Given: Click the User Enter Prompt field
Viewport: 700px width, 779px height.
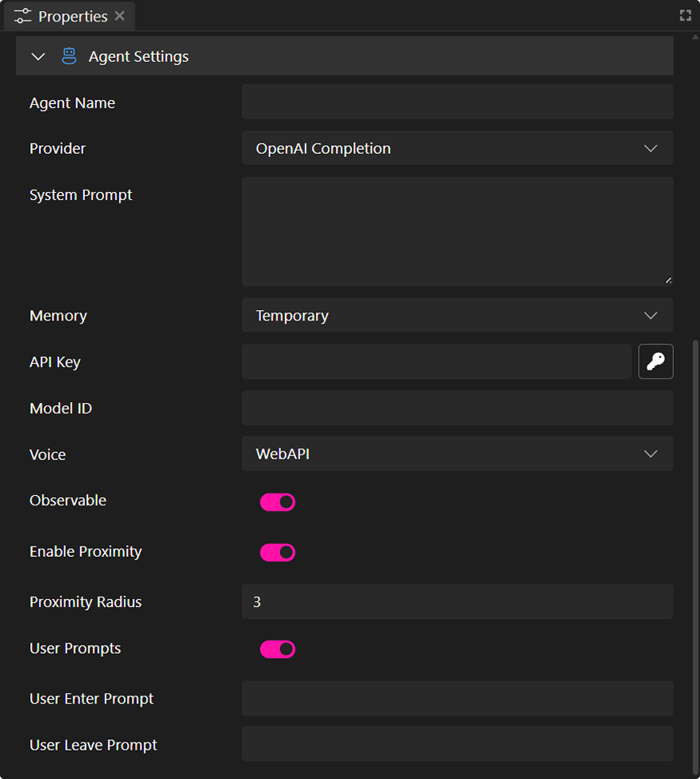Looking at the screenshot, I should click(x=457, y=699).
